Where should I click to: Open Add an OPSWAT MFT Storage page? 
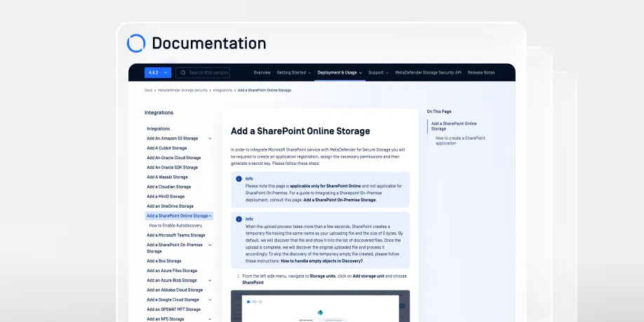click(174, 309)
